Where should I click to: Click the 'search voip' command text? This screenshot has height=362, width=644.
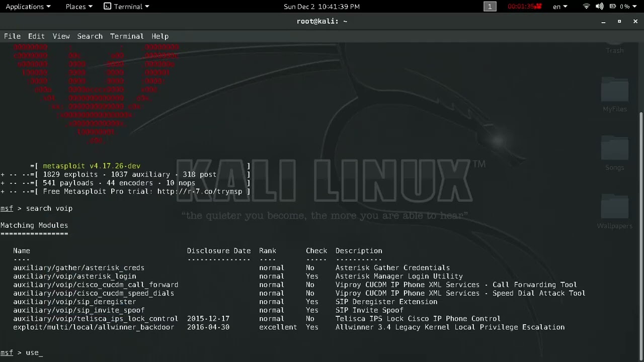click(49, 209)
